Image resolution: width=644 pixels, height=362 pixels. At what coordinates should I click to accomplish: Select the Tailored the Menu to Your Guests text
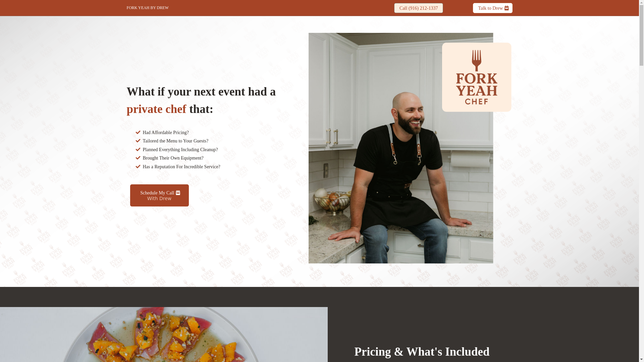(x=175, y=141)
